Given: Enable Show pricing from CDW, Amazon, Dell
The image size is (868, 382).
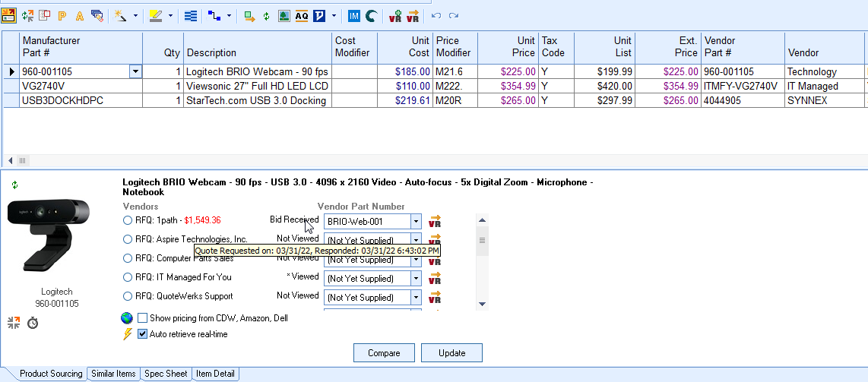Looking at the screenshot, I should 143,318.
